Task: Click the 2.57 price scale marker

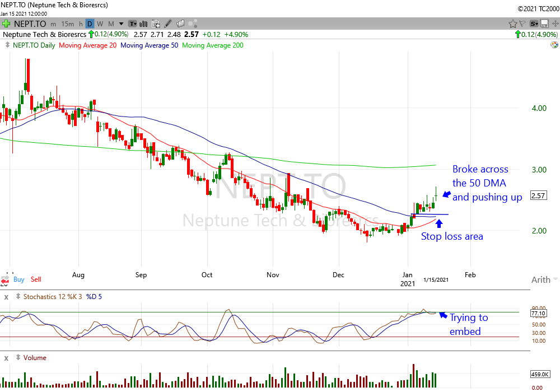Action: 538,195
